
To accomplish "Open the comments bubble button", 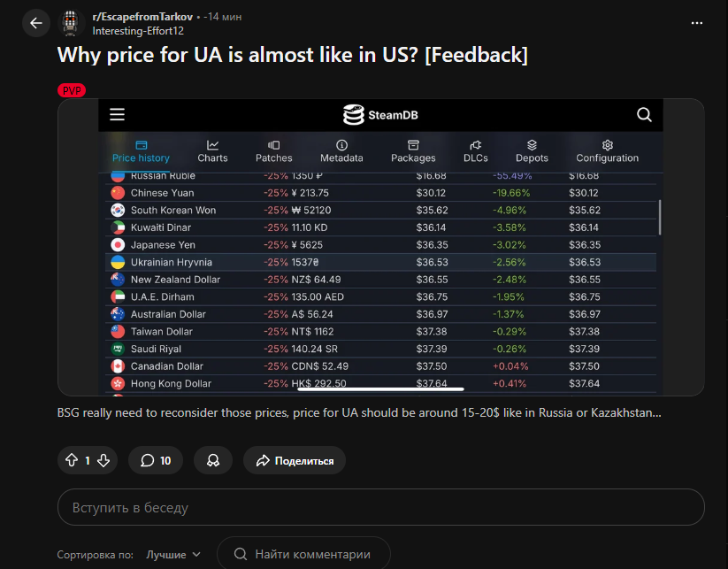I will pos(156,460).
